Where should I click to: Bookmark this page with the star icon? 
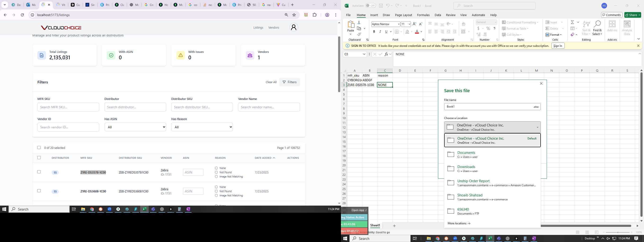(294, 15)
